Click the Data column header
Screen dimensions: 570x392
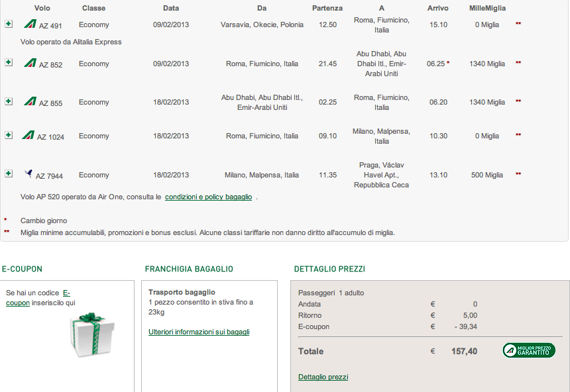tap(171, 8)
